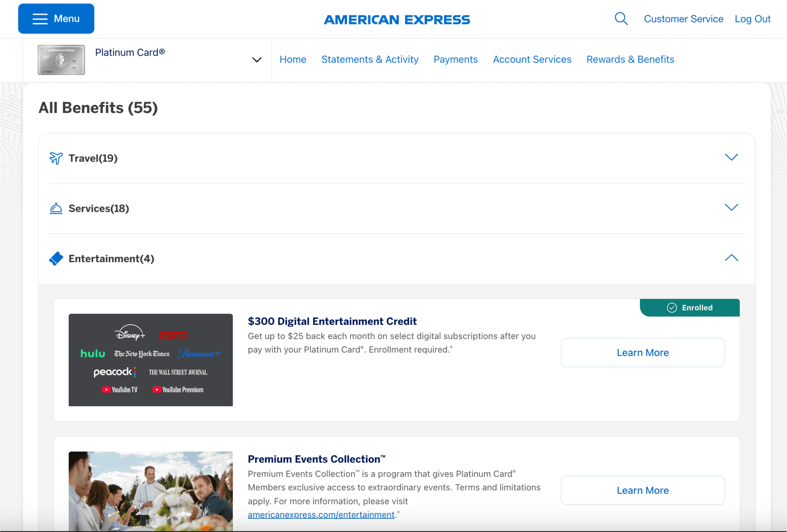Click the Services(18) heading text

click(99, 209)
